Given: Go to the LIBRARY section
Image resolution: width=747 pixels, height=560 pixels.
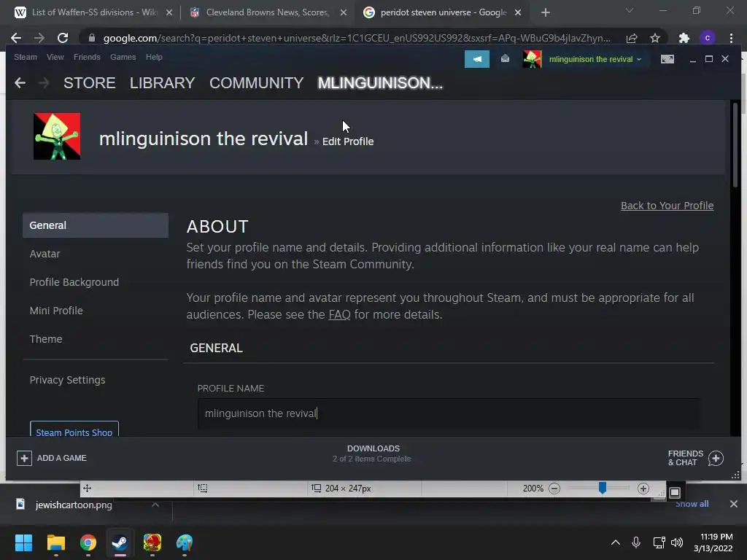Looking at the screenshot, I should pyautogui.click(x=162, y=83).
